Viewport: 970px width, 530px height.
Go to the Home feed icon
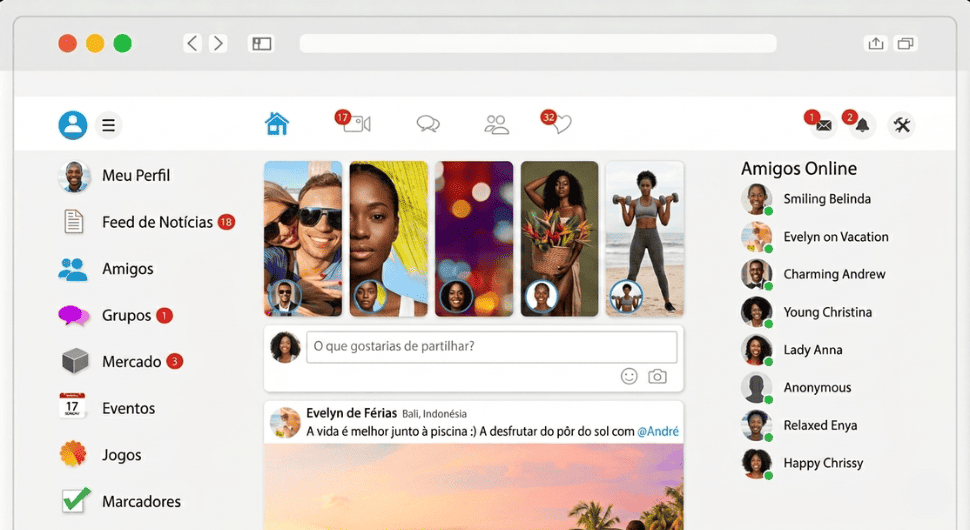pos(277,124)
